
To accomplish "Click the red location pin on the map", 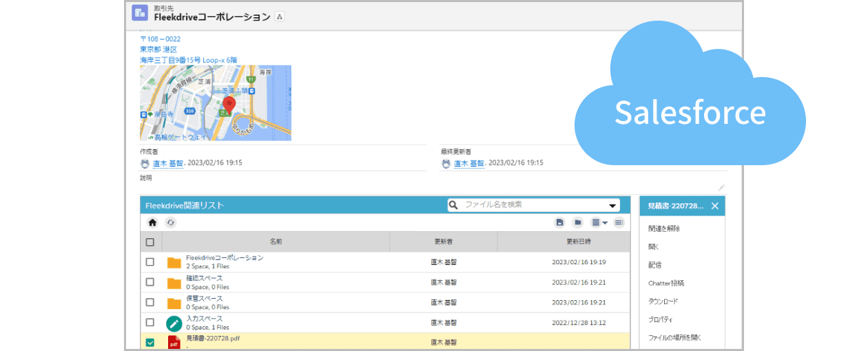I will [229, 105].
